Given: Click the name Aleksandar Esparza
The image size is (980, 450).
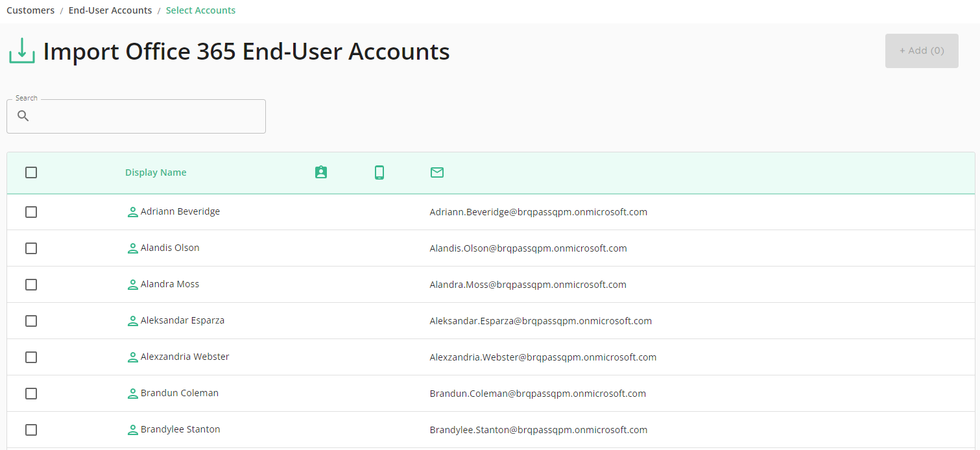Looking at the screenshot, I should (182, 320).
